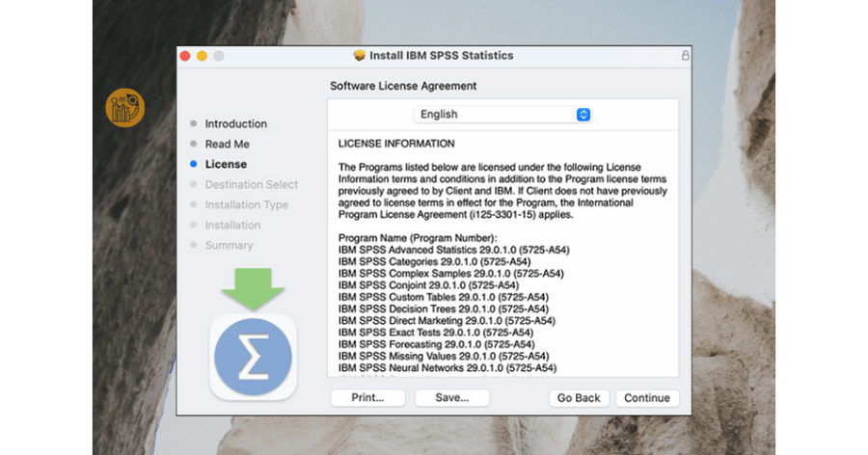Minimize the installer with yellow button

point(202,56)
